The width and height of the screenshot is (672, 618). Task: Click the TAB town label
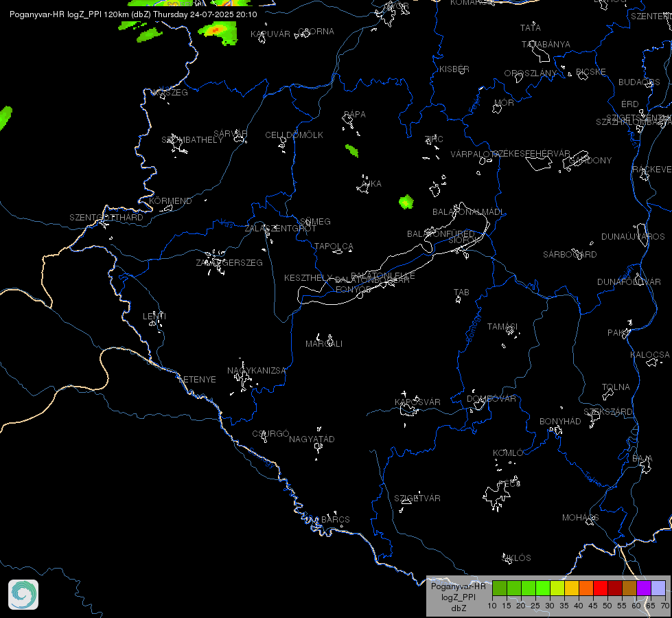tap(461, 292)
